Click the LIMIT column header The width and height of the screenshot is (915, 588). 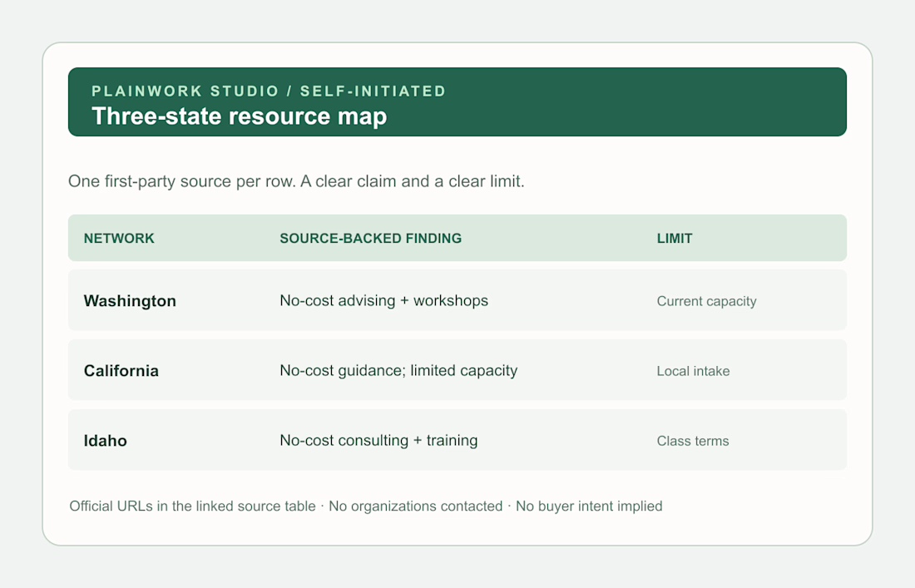(675, 238)
